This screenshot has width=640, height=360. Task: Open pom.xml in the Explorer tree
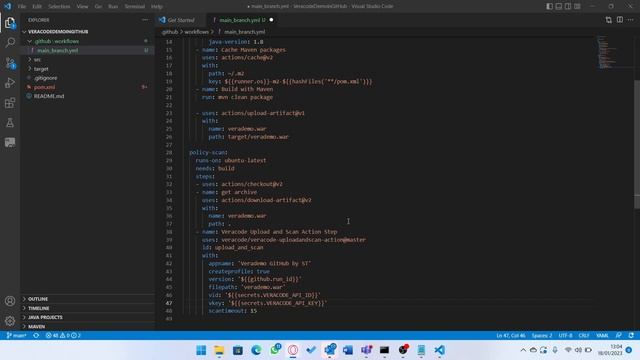pos(87,87)
